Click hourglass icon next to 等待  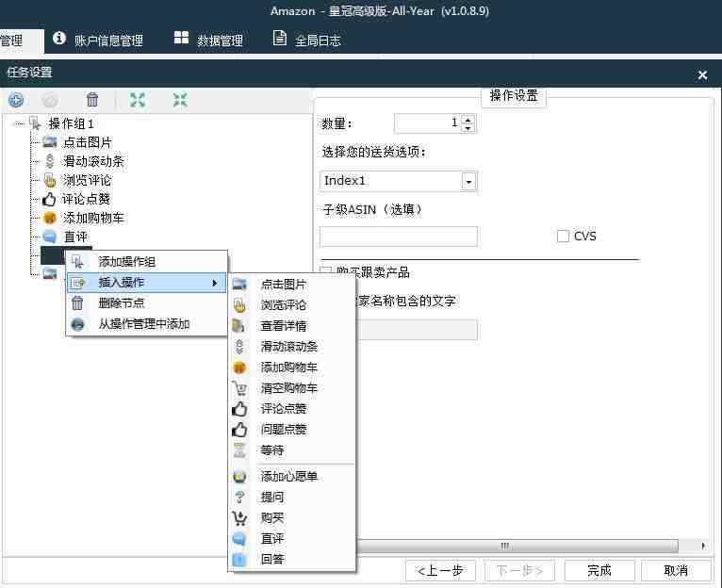(239, 449)
